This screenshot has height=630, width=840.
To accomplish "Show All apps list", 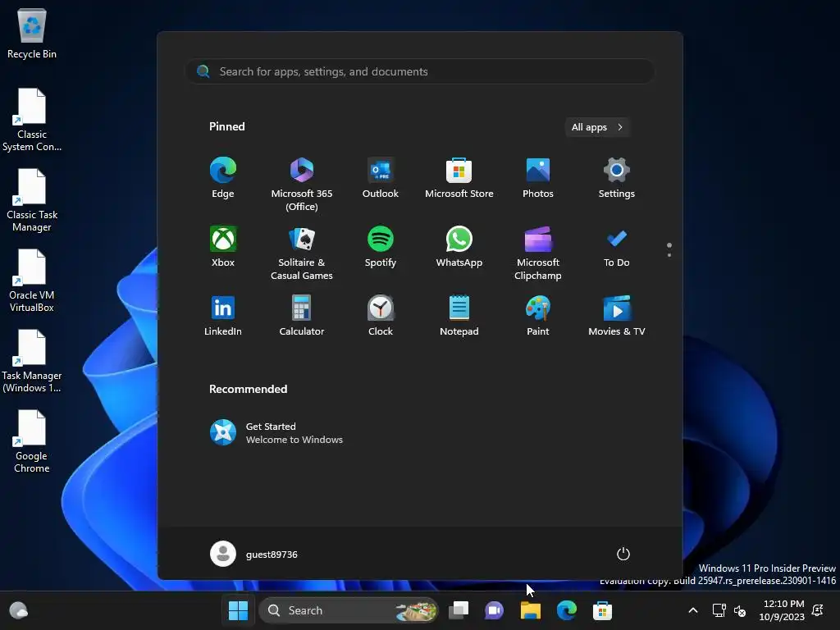I will (597, 127).
